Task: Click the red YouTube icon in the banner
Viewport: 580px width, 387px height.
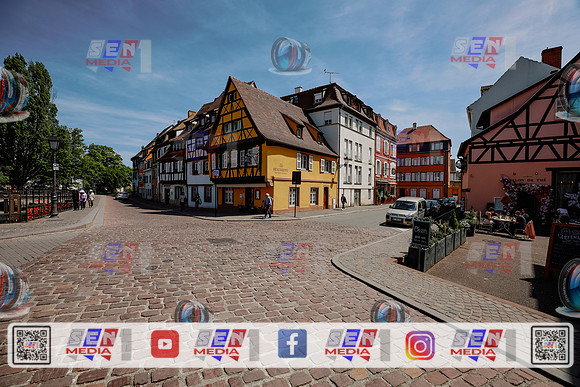Action: [x=165, y=344]
